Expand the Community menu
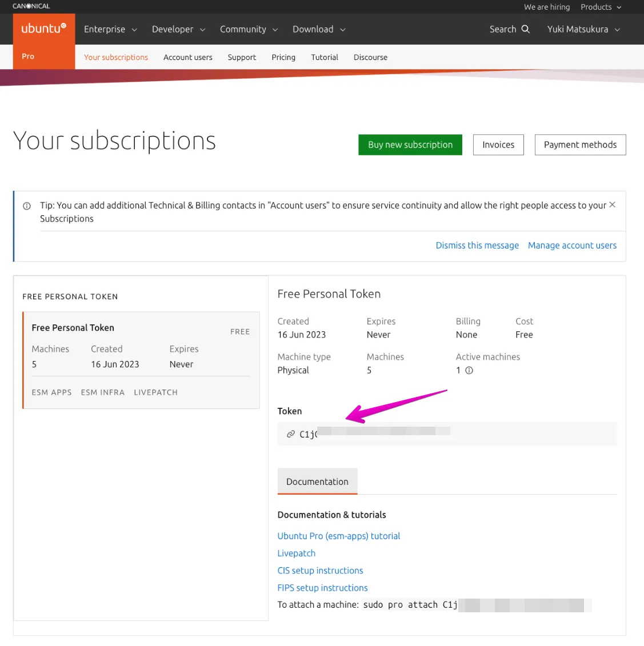The image size is (644, 646). tap(249, 29)
